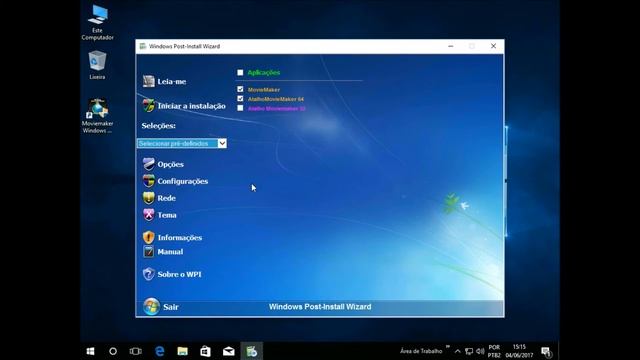Viewport: 640px width, 360px height.
Task: Open Cortana search circle on taskbar
Action: coord(113,351)
